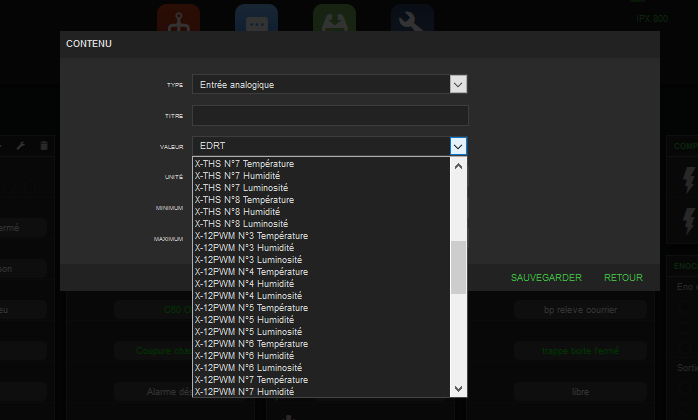Click the red network icon in top bar
This screenshot has height=420, width=698.
(x=178, y=18)
